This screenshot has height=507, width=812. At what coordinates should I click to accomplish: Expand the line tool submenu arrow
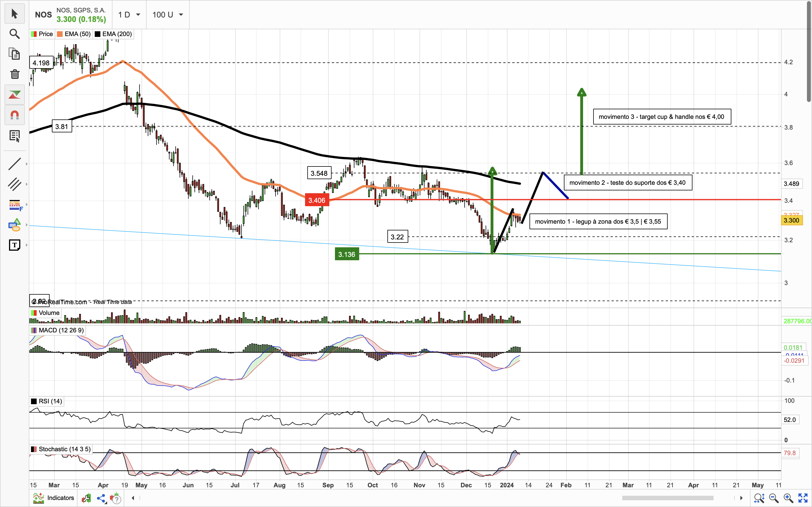click(x=27, y=164)
